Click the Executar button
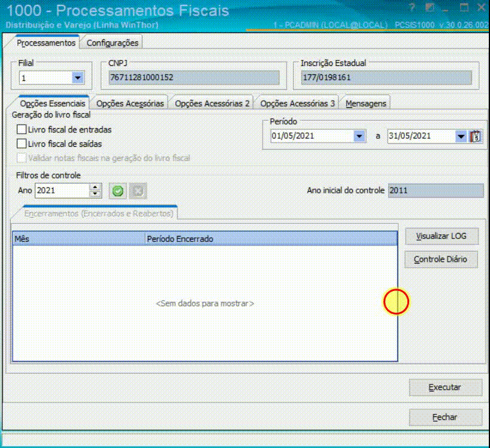The height and width of the screenshot is (448, 490). point(445,388)
